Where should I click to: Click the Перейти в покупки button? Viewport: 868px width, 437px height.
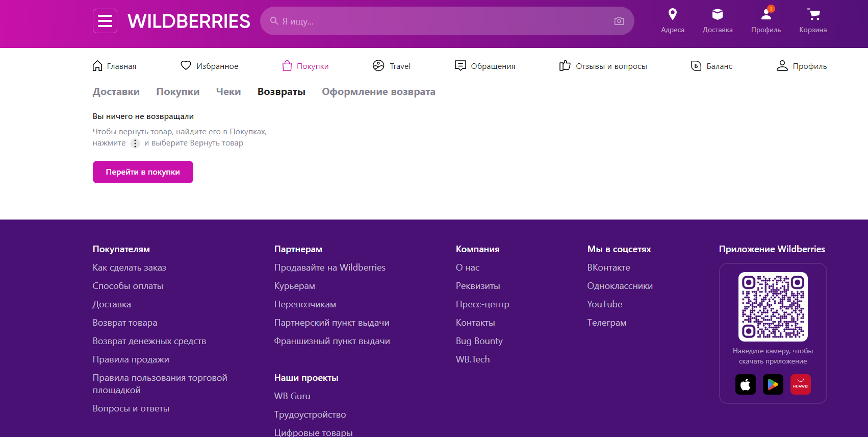point(143,172)
